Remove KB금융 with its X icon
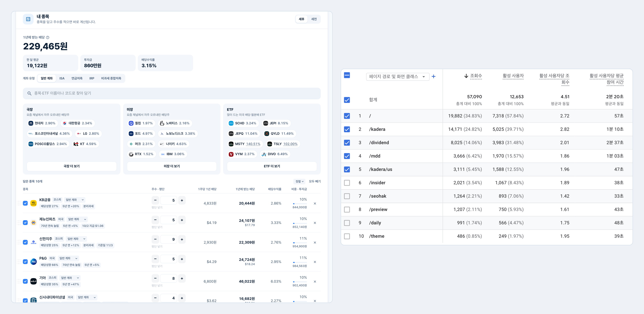The image size is (644, 314). pyautogui.click(x=315, y=203)
